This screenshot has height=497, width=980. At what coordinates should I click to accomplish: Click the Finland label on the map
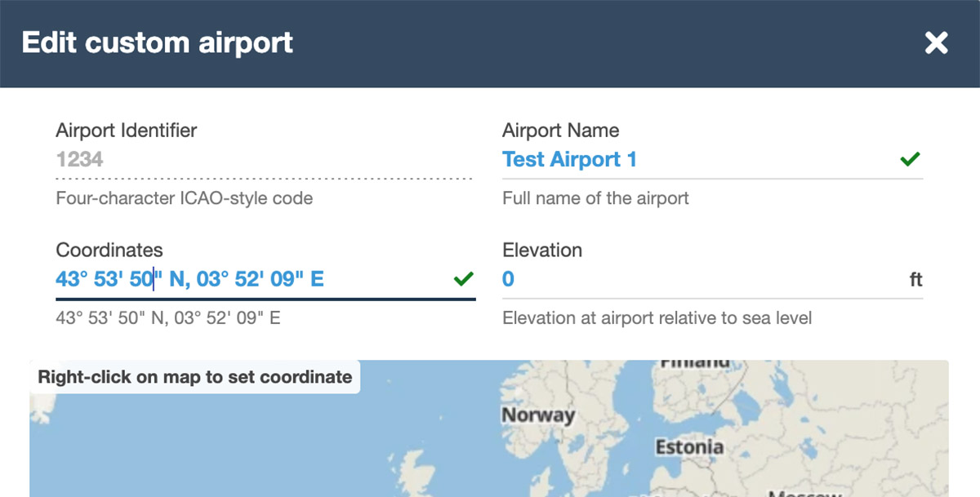pyautogui.click(x=694, y=363)
